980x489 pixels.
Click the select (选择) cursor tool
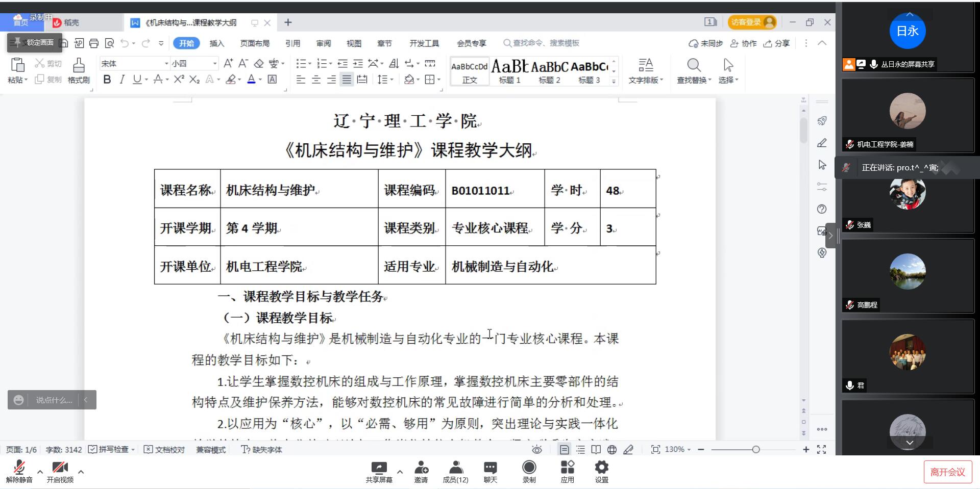coord(728,70)
